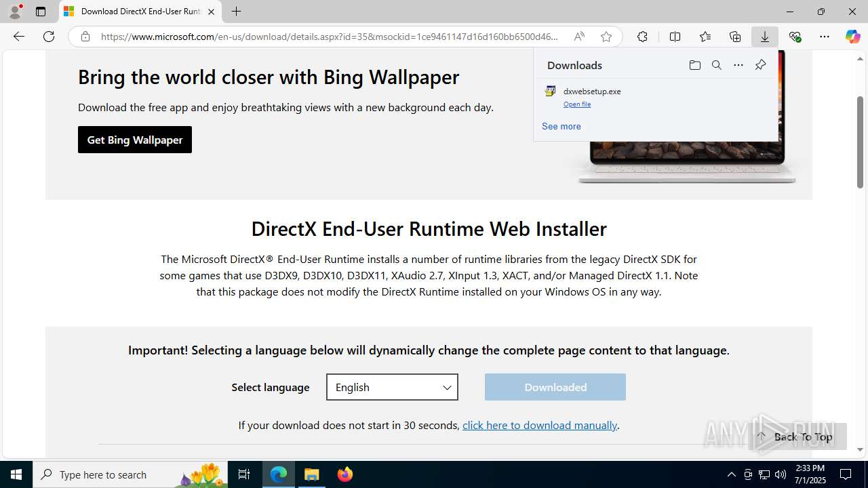Open file link for dxwebsetup.exe
The height and width of the screenshot is (488, 868).
(577, 104)
